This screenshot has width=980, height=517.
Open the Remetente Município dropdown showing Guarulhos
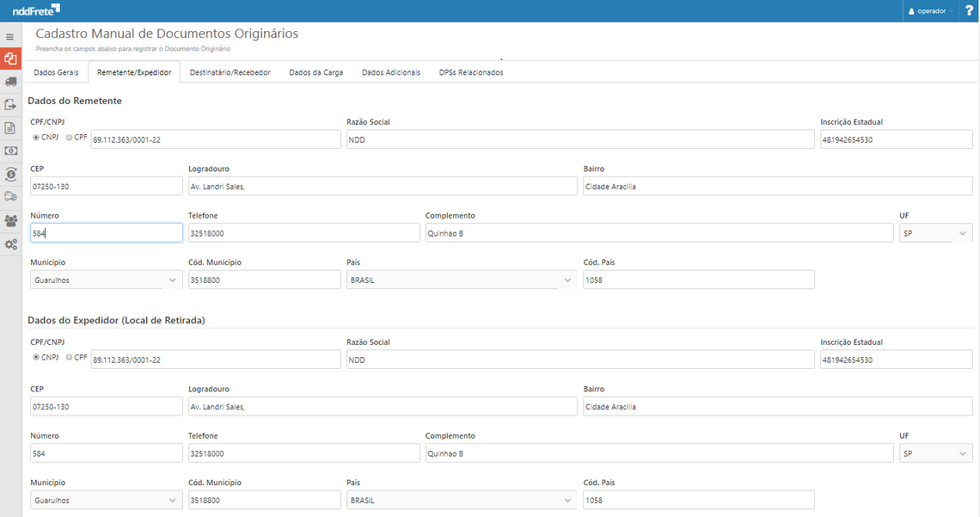pyautogui.click(x=106, y=280)
